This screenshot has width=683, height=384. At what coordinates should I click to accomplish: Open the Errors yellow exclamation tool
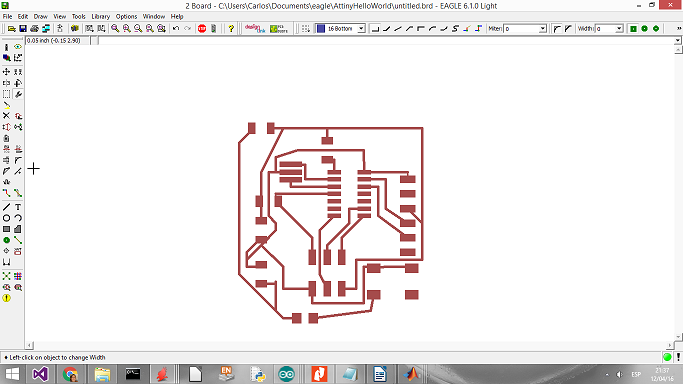pos(6,298)
